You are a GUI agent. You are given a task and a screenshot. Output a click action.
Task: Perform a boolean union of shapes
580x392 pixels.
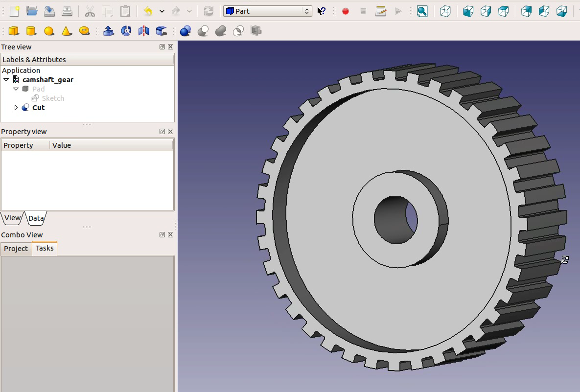click(220, 30)
